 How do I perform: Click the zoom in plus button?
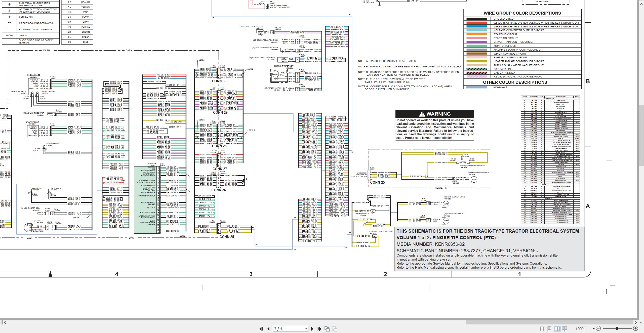[x=635, y=328]
